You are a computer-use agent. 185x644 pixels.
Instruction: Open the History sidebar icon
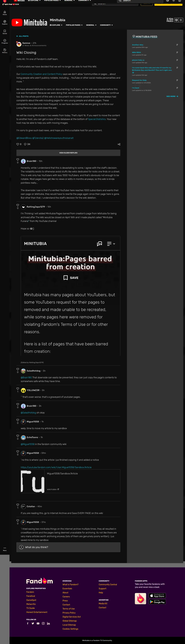click(5, 51)
